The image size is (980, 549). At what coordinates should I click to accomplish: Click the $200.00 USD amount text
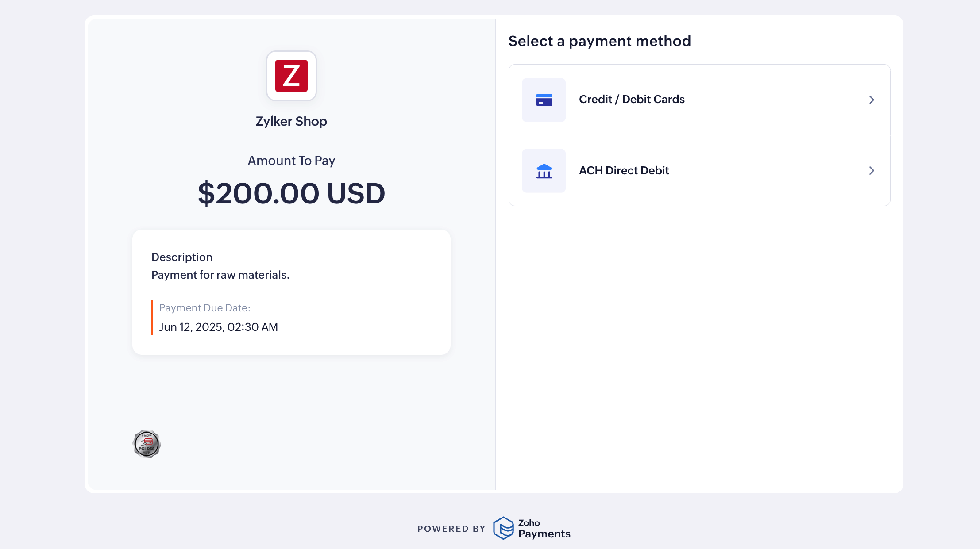tap(291, 193)
